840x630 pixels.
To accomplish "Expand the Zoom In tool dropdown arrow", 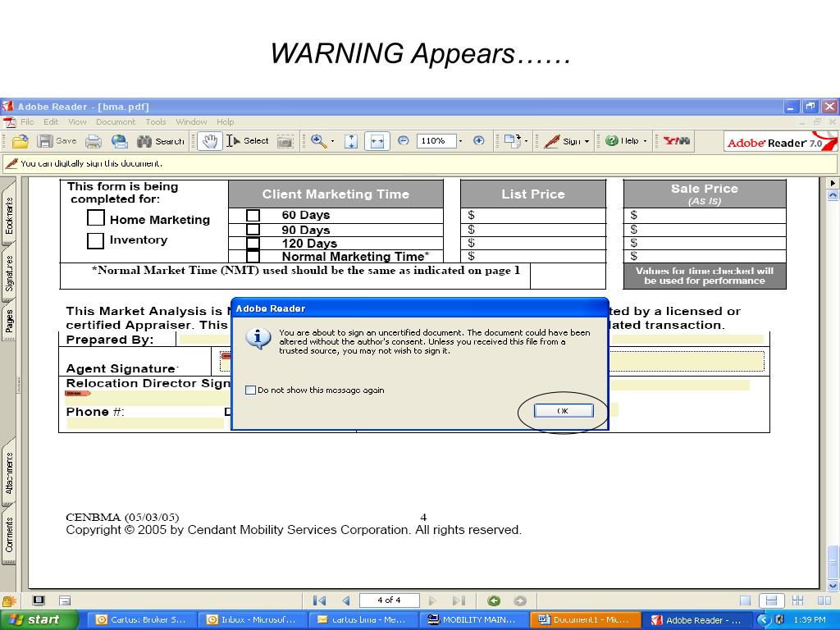I will 333,141.
